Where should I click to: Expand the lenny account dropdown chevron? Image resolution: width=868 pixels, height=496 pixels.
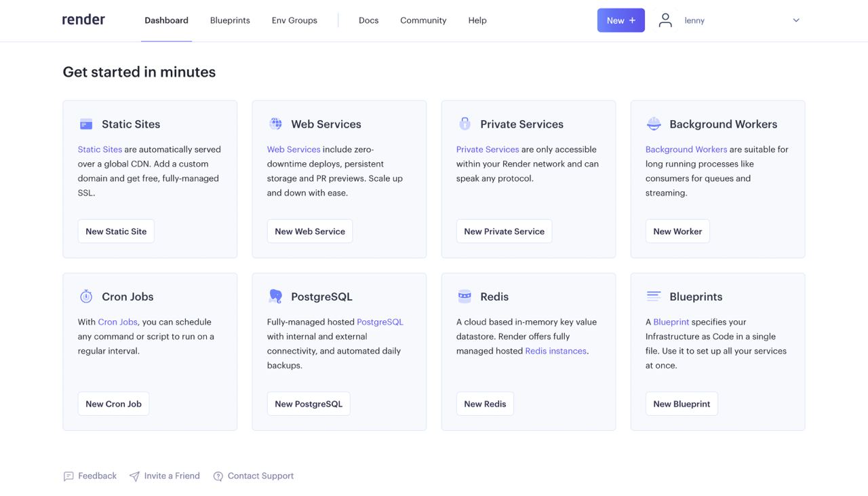click(796, 20)
